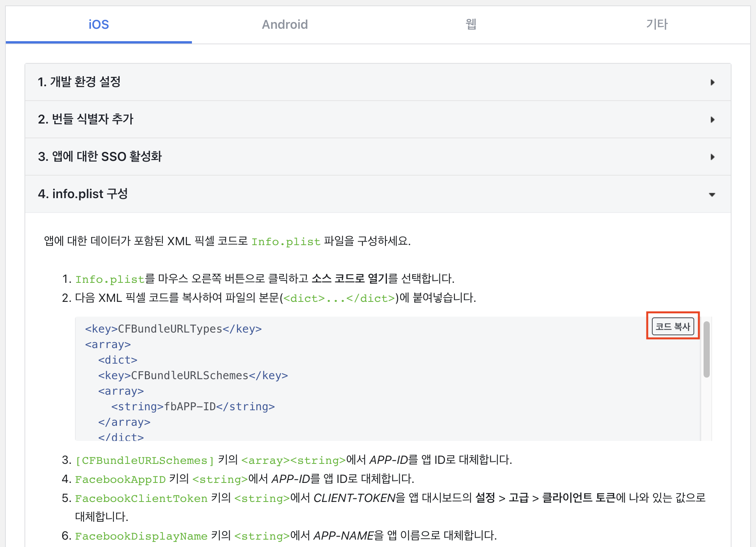Expand arrow for 번들 식별자 추가
Image resolution: width=756 pixels, height=547 pixels.
click(712, 120)
